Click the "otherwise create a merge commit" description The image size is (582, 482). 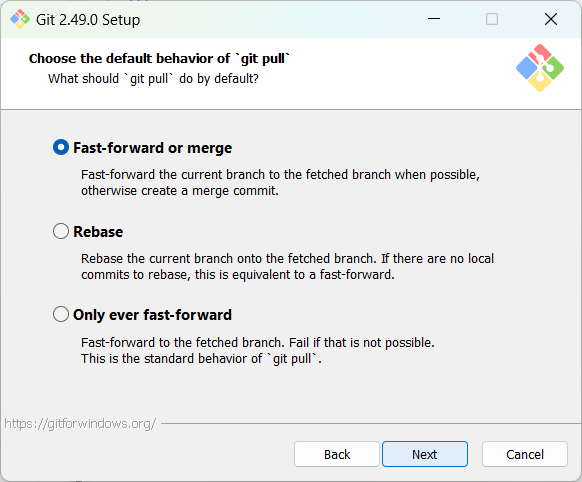pos(180,191)
